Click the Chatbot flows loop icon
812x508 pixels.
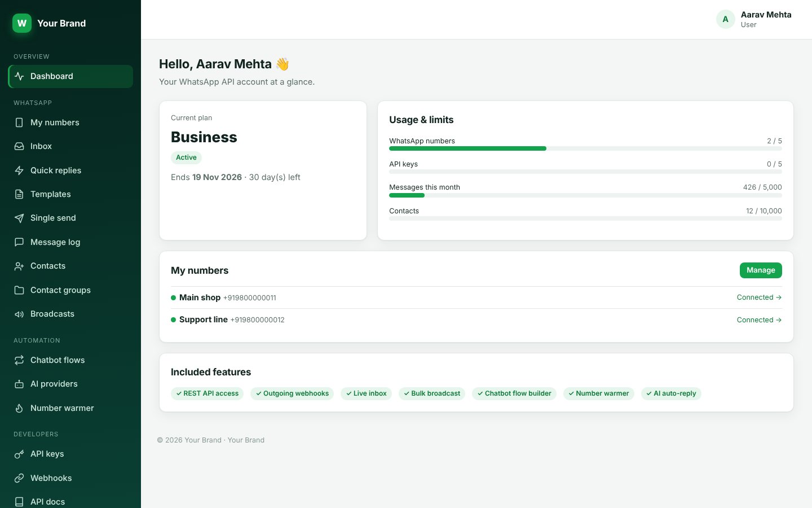tap(19, 360)
